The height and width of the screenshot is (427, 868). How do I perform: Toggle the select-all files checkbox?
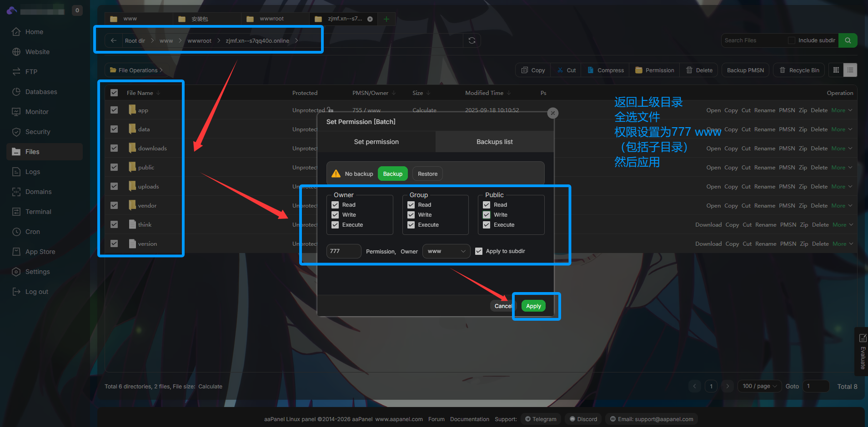[114, 93]
